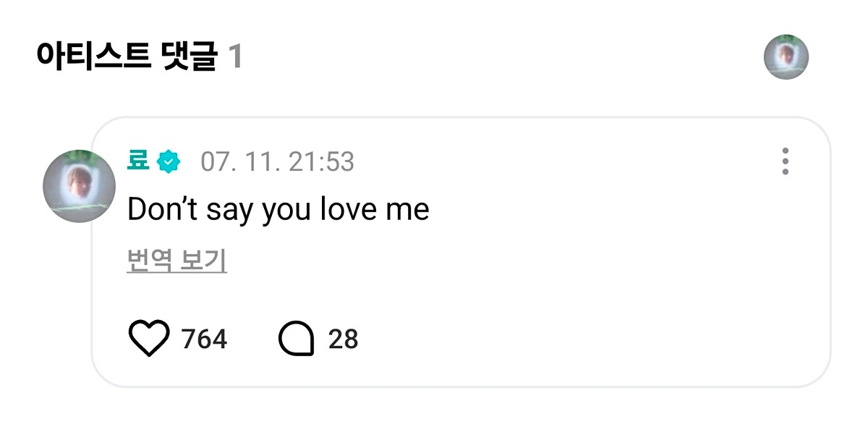Select the comment text Don't say you love me

278,210
